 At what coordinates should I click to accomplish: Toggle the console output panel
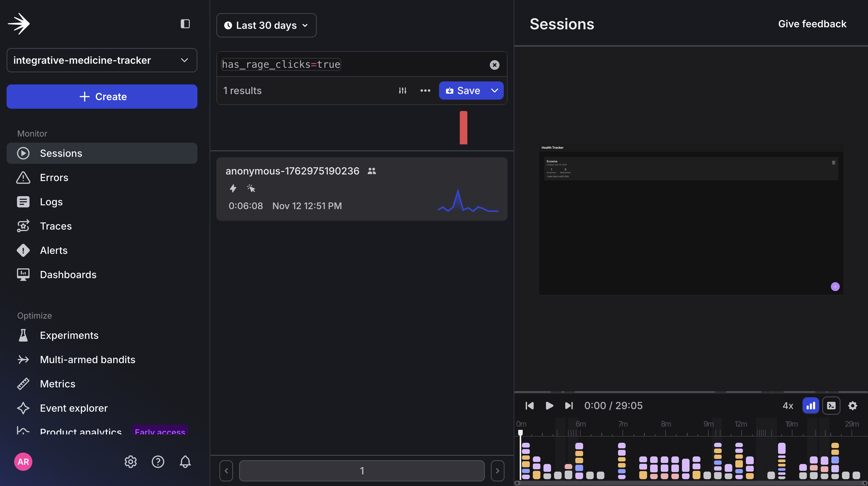coord(831,405)
